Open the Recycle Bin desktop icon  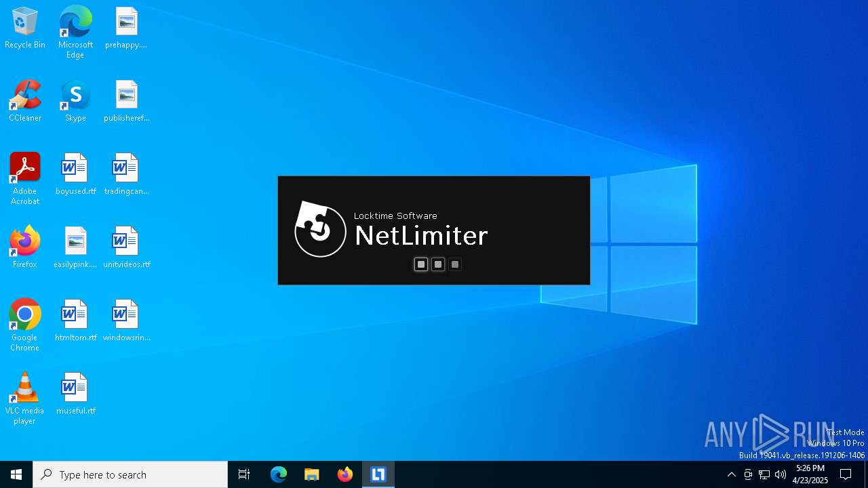[25, 28]
